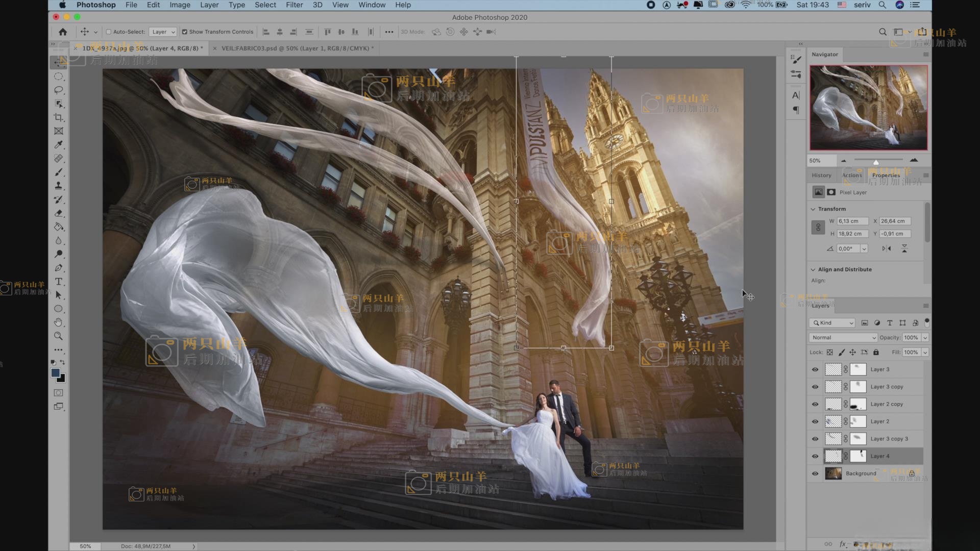The height and width of the screenshot is (551, 980).
Task: Enable the Auto-Select checkbox
Action: [108, 32]
